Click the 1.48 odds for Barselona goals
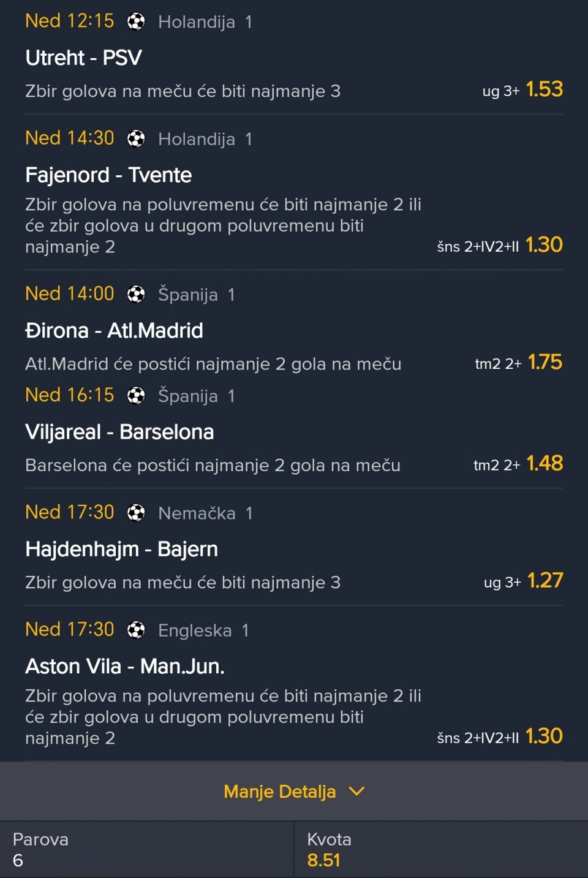The height and width of the screenshot is (878, 588). pos(544,463)
